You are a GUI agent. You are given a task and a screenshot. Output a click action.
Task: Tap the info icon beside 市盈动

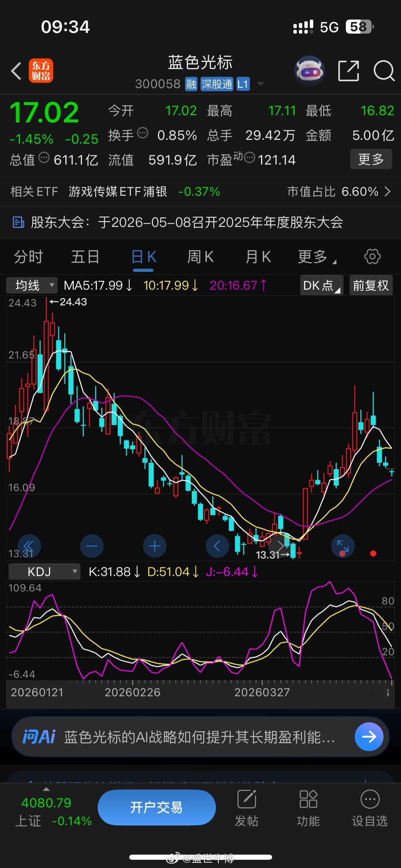pyautogui.click(x=250, y=157)
